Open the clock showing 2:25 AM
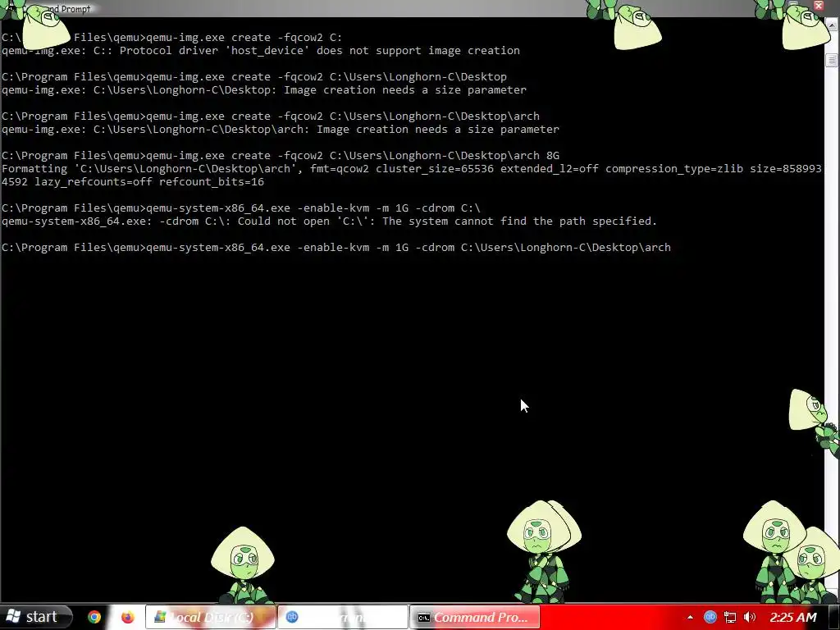Image resolution: width=840 pixels, height=630 pixels. [793, 618]
